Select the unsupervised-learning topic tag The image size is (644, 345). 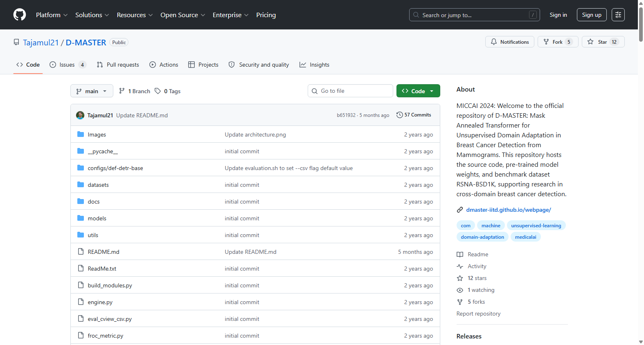tap(536, 225)
